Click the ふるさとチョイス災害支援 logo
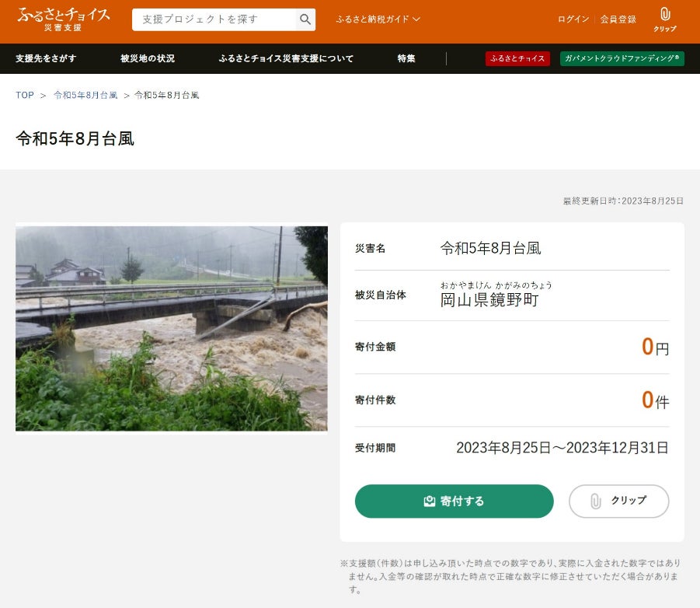 click(64, 19)
